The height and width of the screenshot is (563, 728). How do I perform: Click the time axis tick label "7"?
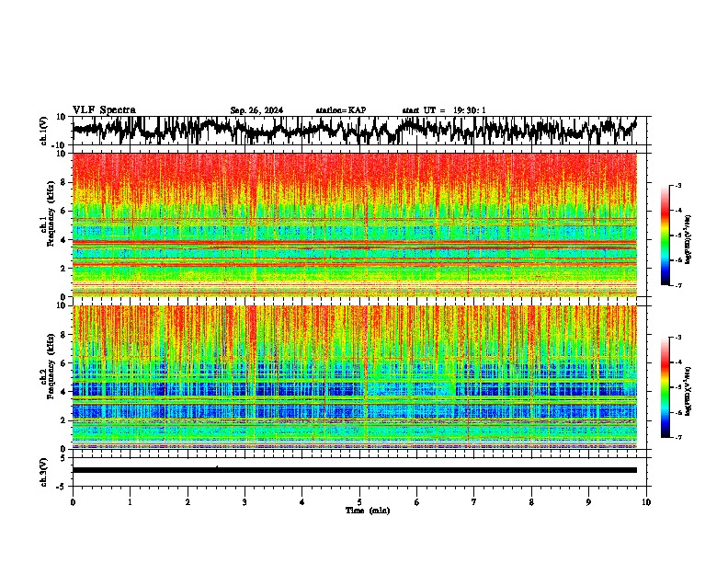point(474,502)
